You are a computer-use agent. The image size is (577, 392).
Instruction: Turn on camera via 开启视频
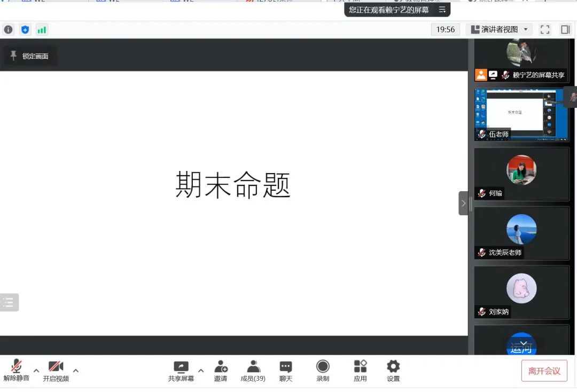point(56,370)
